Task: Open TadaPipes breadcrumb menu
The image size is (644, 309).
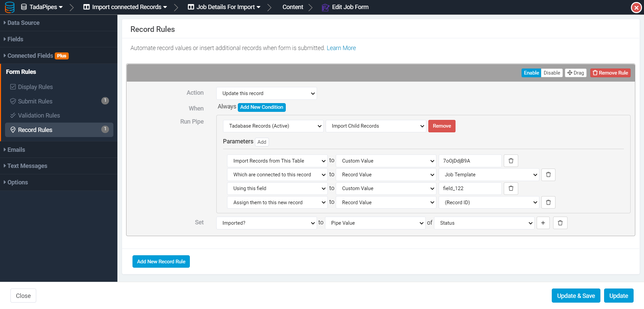Action: [x=42, y=7]
